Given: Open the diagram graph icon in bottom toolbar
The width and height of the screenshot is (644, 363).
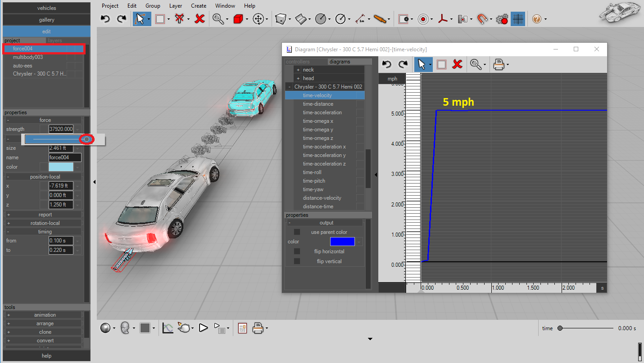Looking at the screenshot, I should [168, 328].
